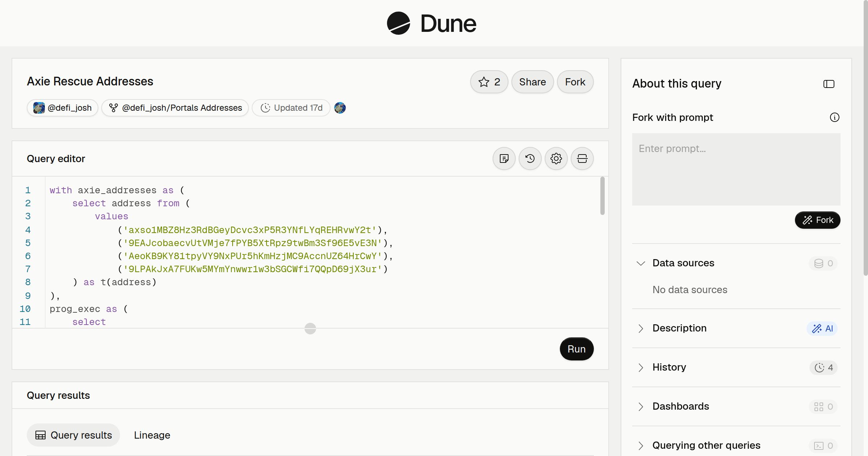The width and height of the screenshot is (868, 456).
Task: Click the contributor avatar next to Updated 17d
Action: (x=340, y=108)
